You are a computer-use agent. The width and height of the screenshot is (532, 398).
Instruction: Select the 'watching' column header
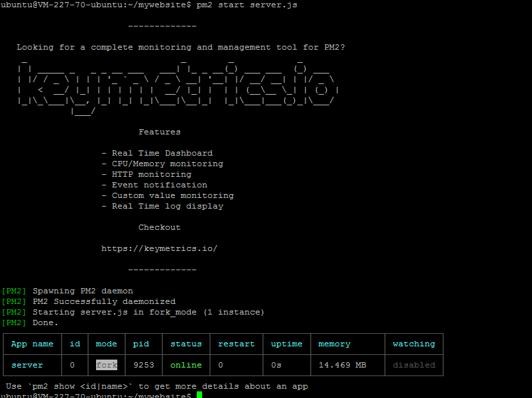(x=414, y=344)
